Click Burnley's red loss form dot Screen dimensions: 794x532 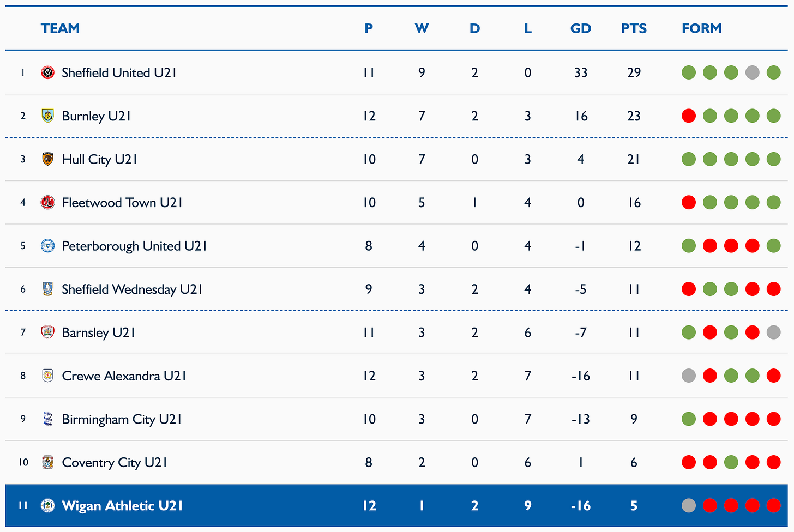[x=689, y=116]
